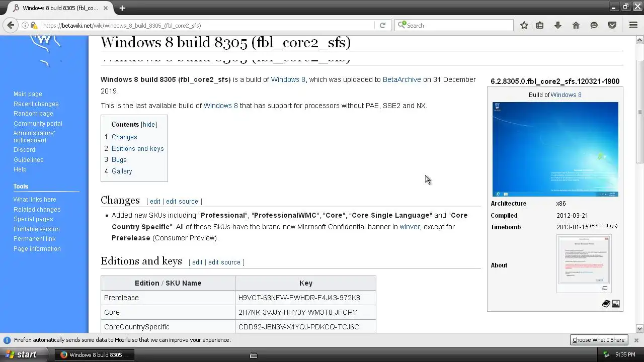This screenshot has width=644, height=362.
Task: Click the picture icon in the infobox
Action: (616, 304)
